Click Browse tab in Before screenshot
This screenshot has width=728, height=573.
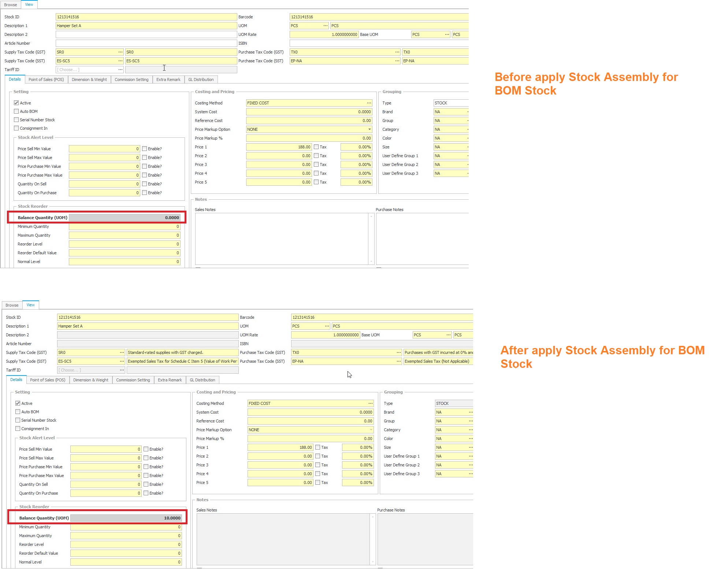[x=11, y=5]
